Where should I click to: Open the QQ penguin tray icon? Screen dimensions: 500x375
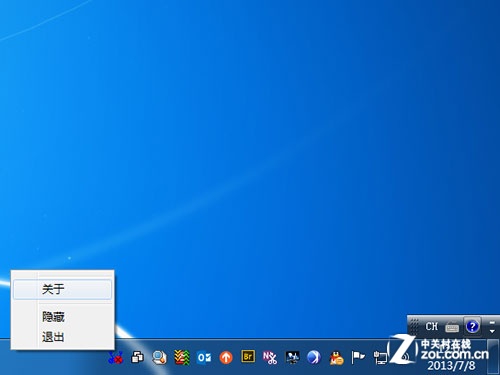tap(336, 358)
